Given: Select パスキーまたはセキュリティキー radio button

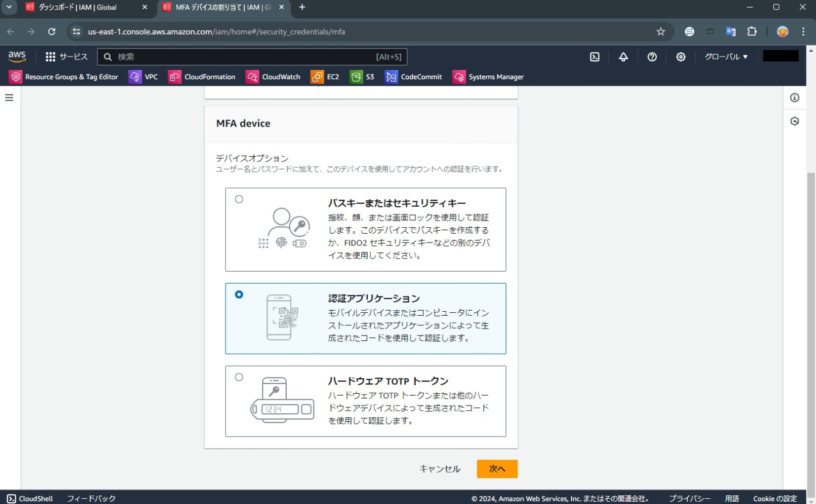Looking at the screenshot, I should click(x=239, y=199).
